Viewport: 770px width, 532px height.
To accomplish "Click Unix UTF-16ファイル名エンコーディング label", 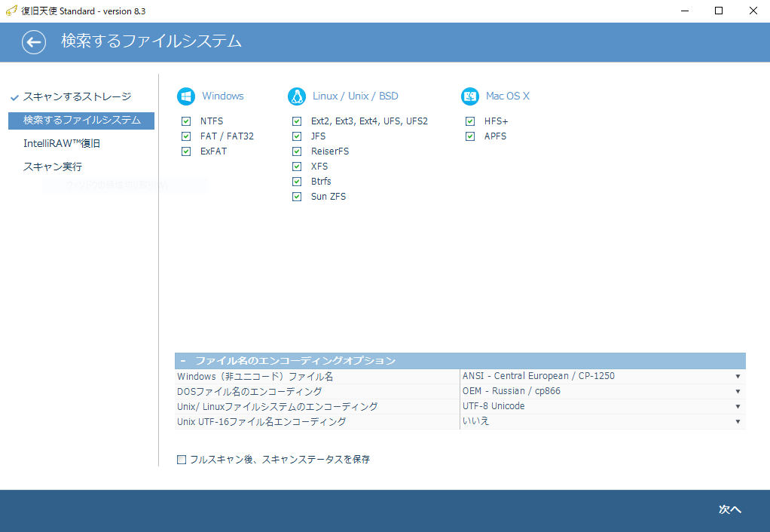I will [261, 422].
